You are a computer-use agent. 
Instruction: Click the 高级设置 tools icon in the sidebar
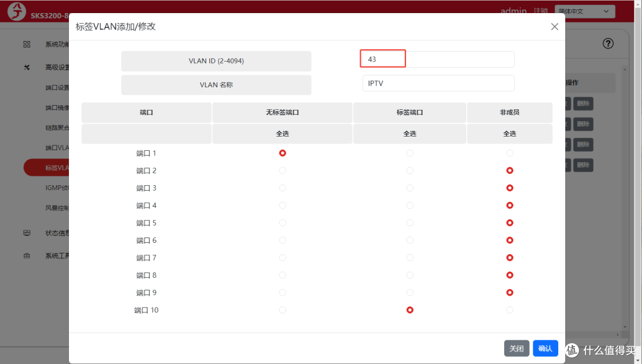tap(27, 67)
